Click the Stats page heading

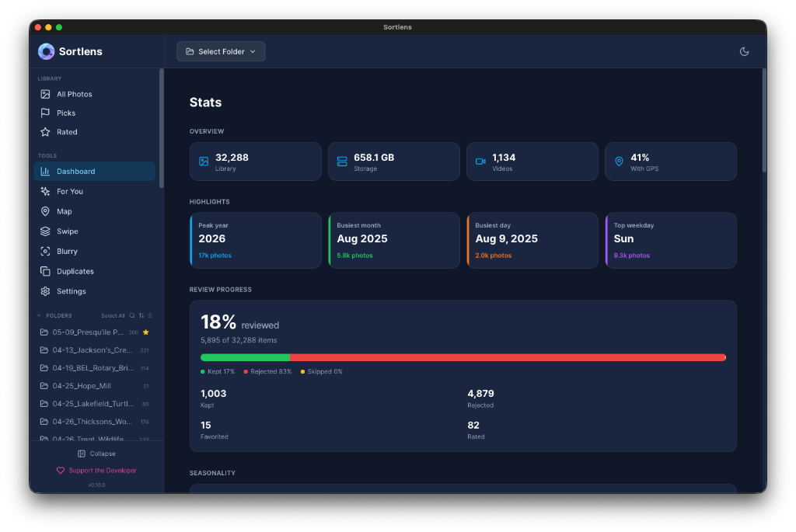205,103
